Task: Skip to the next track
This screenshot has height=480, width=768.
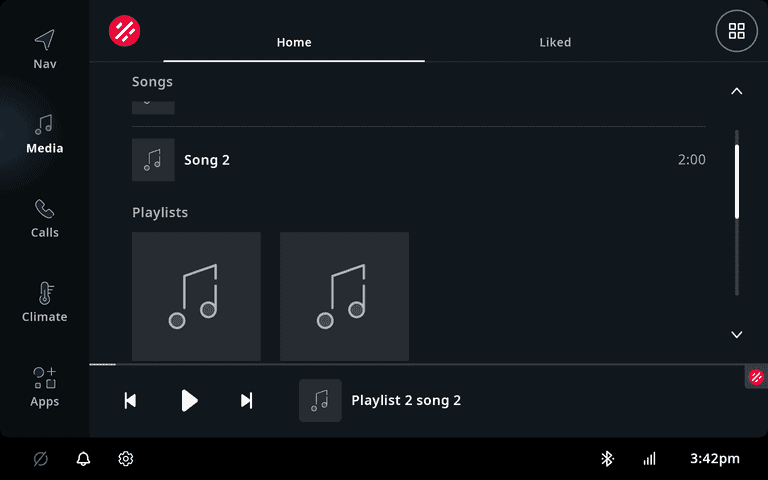Action: click(246, 401)
